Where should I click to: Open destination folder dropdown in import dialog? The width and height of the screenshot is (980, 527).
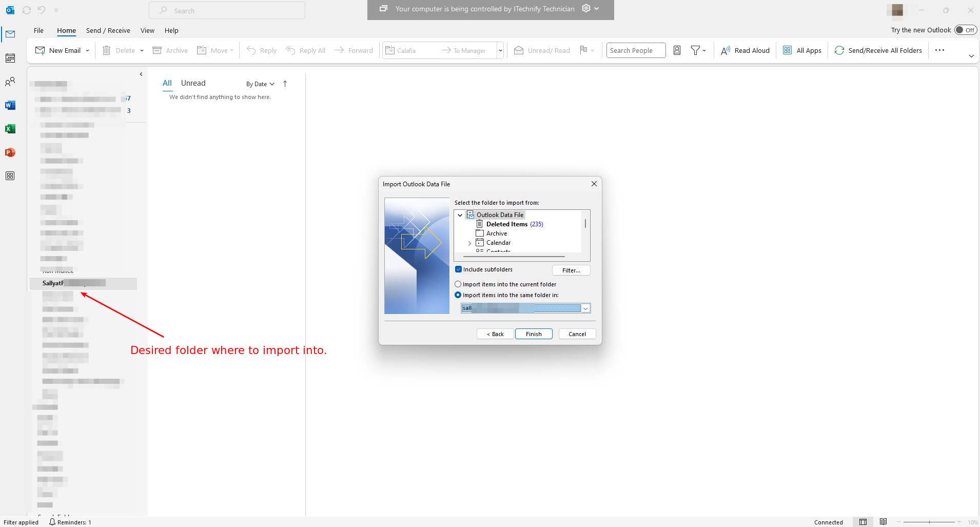[x=585, y=308]
